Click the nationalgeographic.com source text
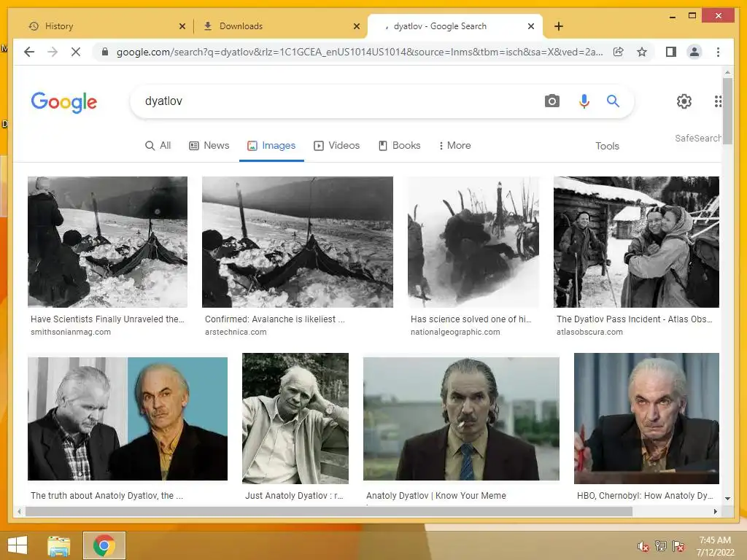The image size is (747, 560). [455, 332]
